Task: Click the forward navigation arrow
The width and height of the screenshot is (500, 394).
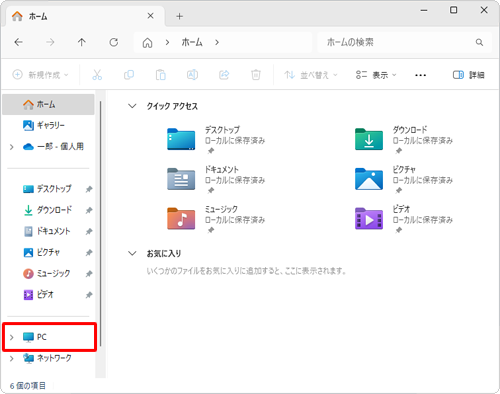Action: [50, 42]
